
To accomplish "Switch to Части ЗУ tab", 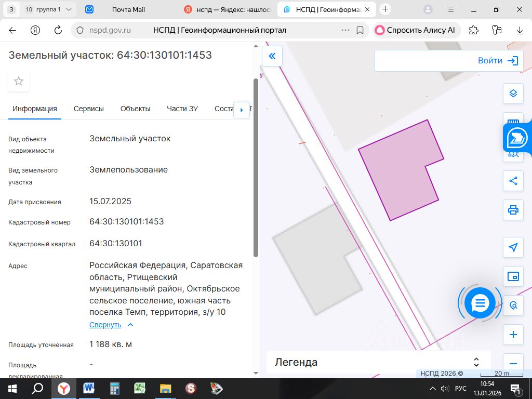I will click(182, 109).
